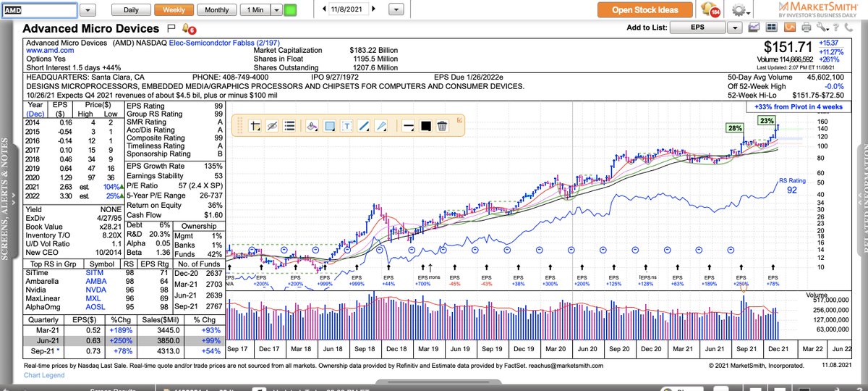This screenshot has width=868, height=391.
Task: Select the paint fill bucket tool
Action: point(312,125)
